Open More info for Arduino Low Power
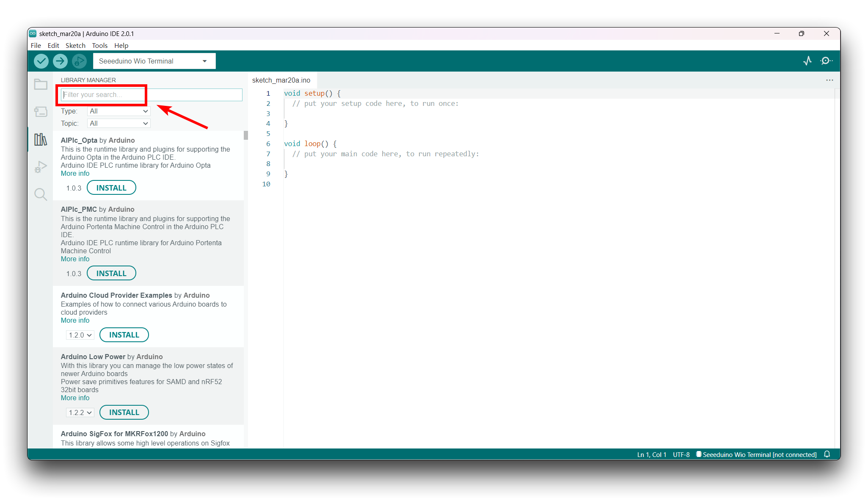 point(75,398)
